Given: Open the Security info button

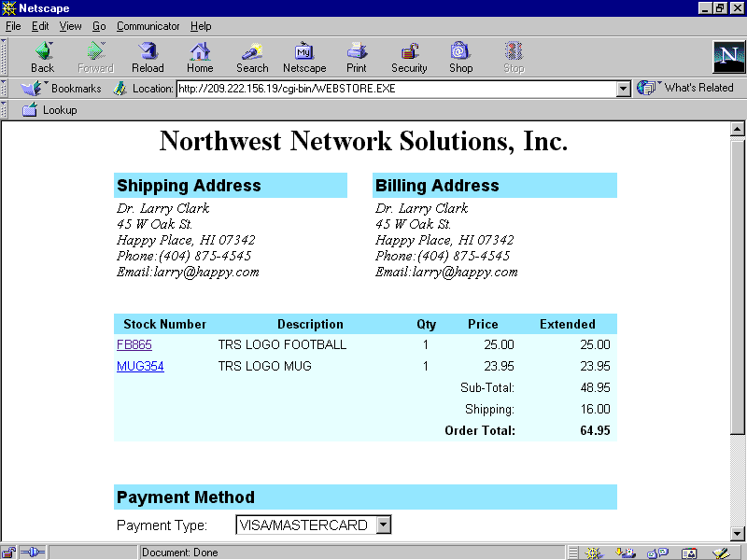Looking at the screenshot, I should [x=409, y=57].
